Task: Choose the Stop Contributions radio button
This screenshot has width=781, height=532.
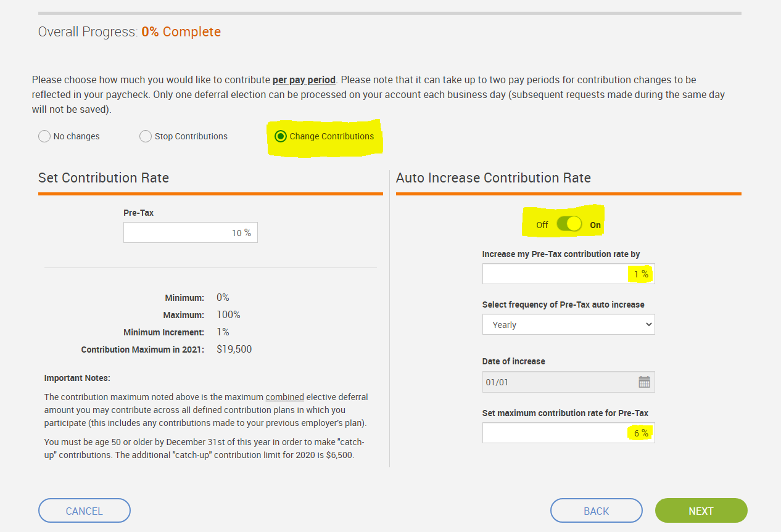Action: (146, 136)
